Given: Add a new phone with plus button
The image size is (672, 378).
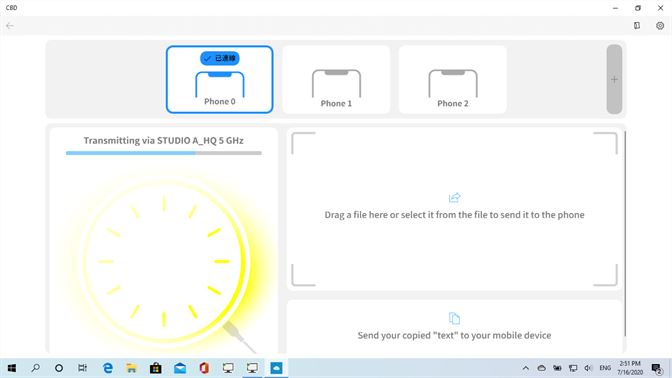Looking at the screenshot, I should click(614, 79).
